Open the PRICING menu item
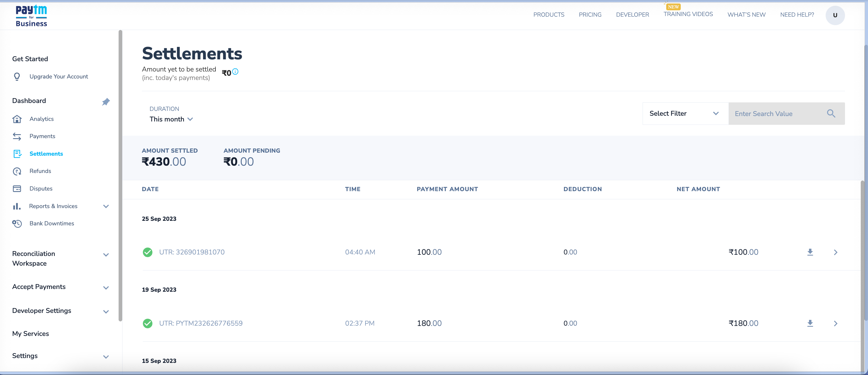The image size is (868, 375). click(x=590, y=15)
